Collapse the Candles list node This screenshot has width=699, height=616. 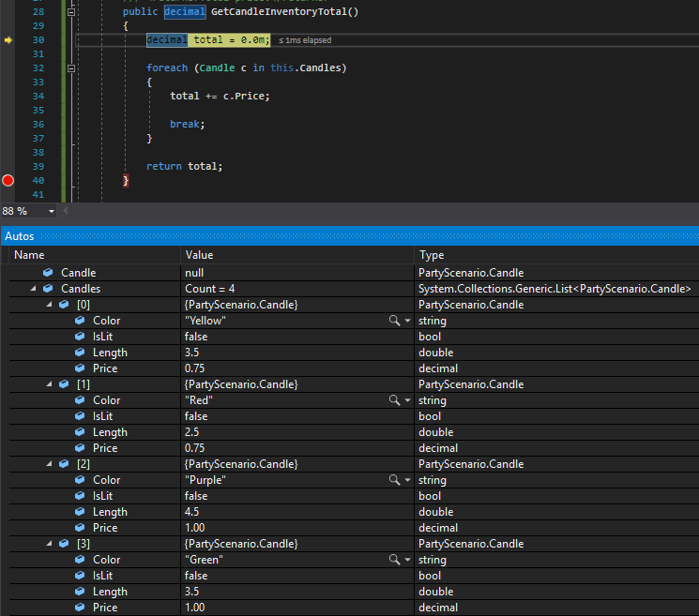(35, 289)
